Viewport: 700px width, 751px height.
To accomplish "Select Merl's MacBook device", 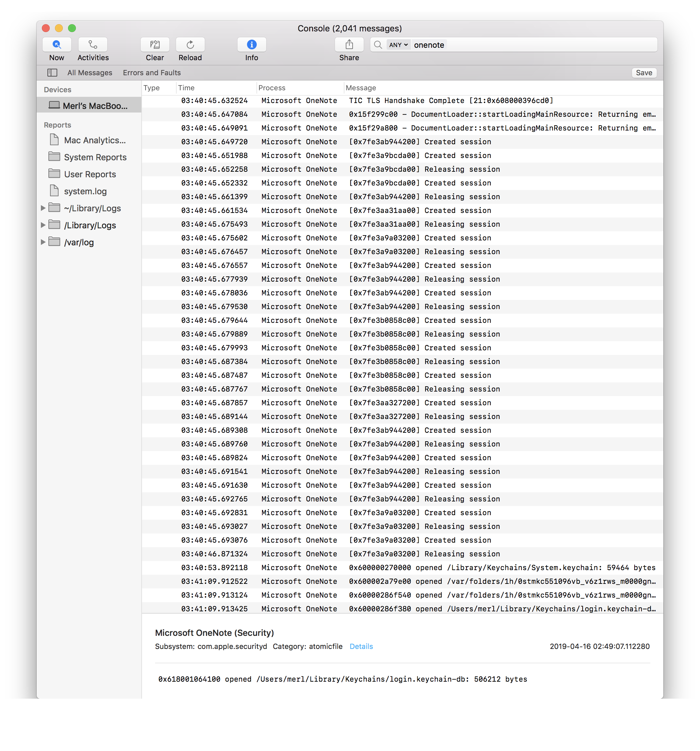I will (x=95, y=106).
